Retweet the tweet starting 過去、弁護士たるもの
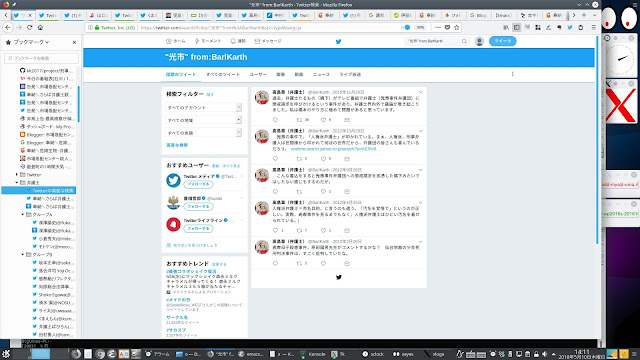Viewport: 640px width, 360px height. 299,120
